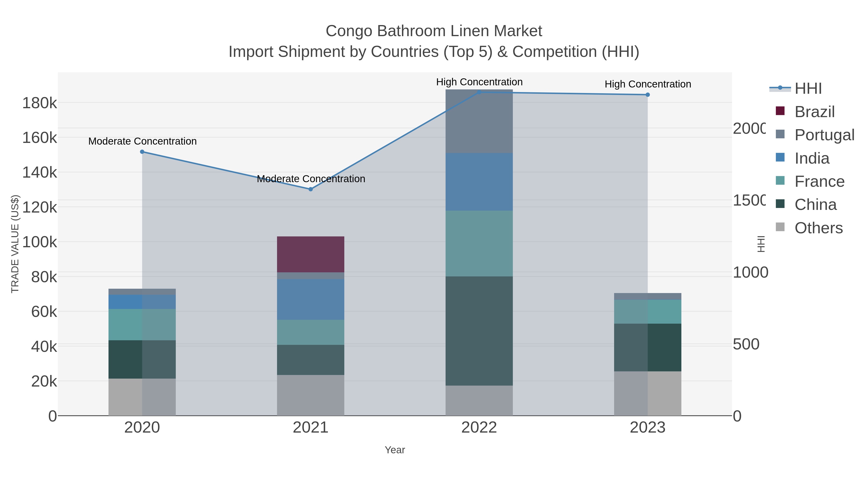The image size is (868, 488).
Task: Select the Others segment of the 2022 bar
Action: [479, 401]
